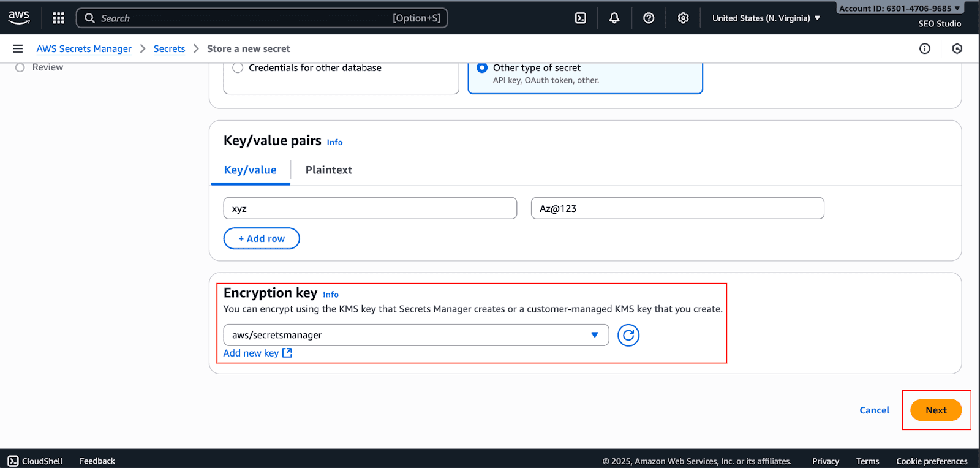980x468 pixels.
Task: Open the hexagon icon next to the info panel icon
Action: [957, 48]
